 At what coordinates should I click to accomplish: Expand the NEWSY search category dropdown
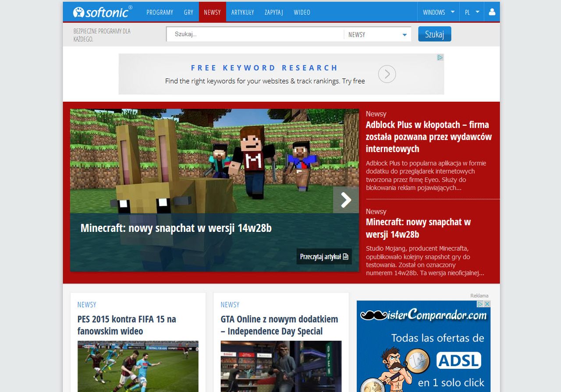coord(377,35)
